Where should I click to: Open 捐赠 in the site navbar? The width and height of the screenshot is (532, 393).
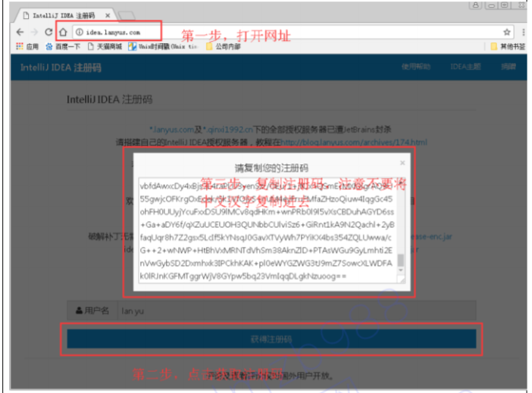pos(509,67)
